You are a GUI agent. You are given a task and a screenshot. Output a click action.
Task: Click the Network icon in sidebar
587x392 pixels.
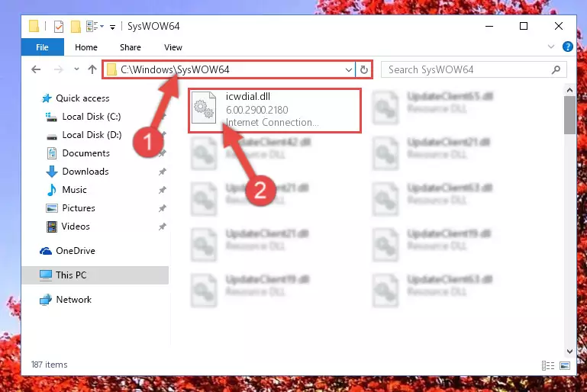[x=46, y=300]
